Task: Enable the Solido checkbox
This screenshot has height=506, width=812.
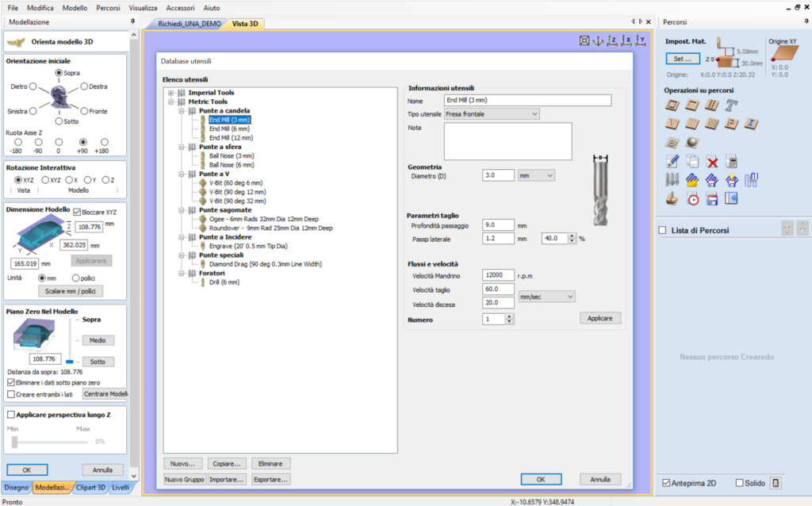Action: tap(739, 483)
